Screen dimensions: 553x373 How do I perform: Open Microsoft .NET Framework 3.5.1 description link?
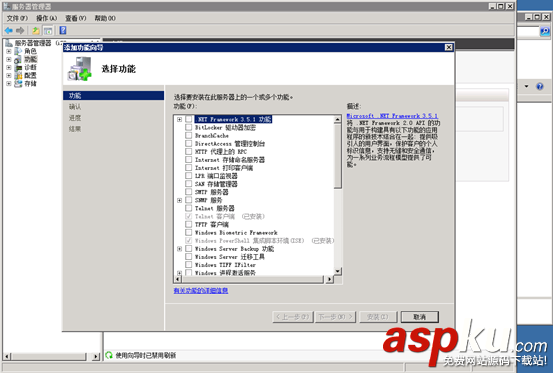[x=392, y=116]
